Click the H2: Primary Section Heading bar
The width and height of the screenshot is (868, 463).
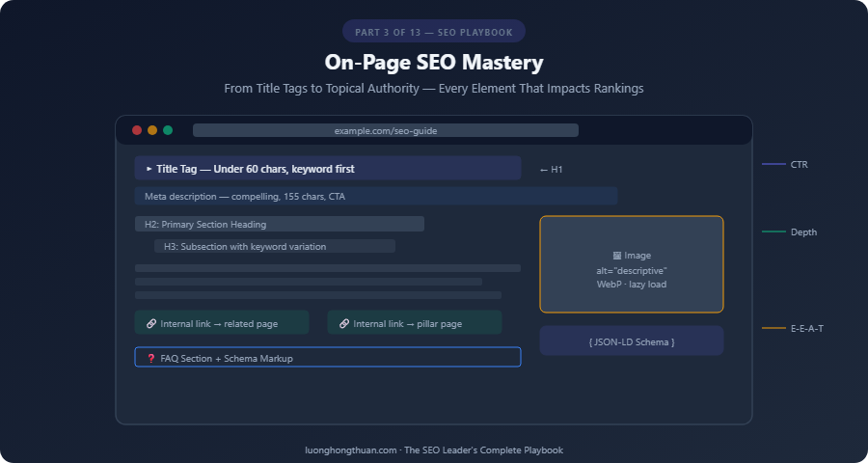(x=280, y=225)
